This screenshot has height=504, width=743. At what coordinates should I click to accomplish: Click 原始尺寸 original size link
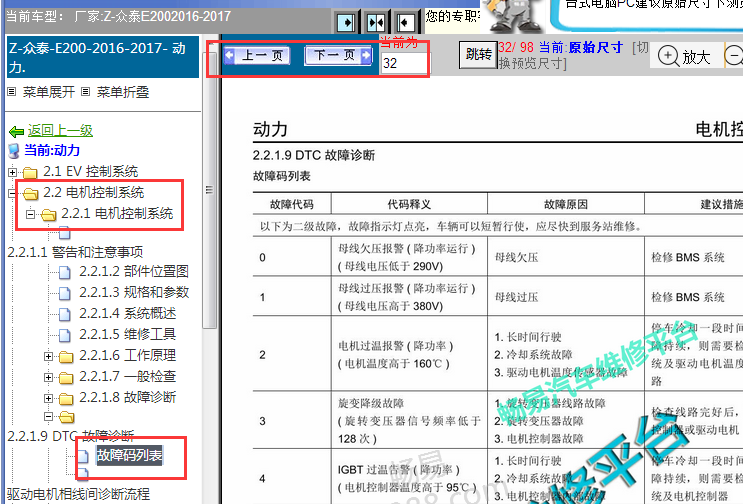(x=596, y=47)
